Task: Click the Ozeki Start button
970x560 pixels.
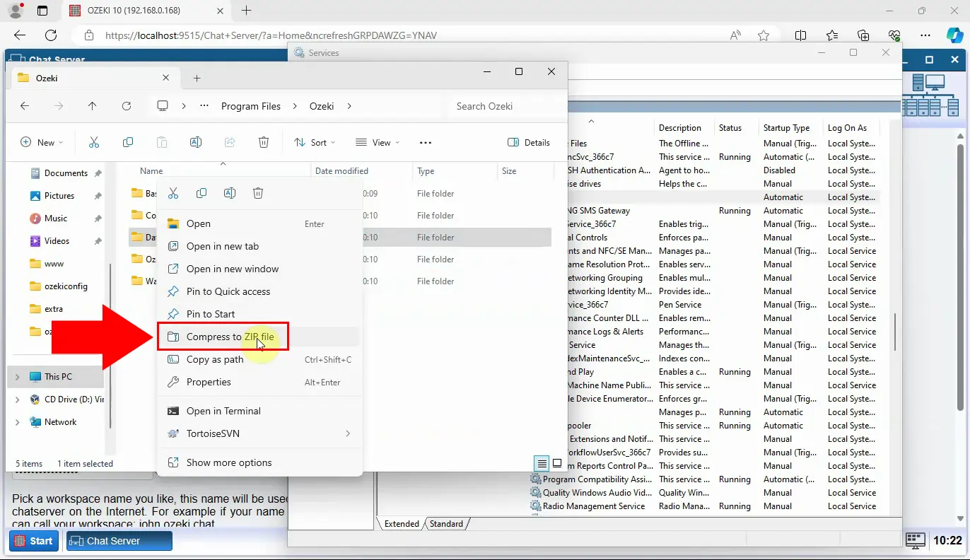Action: (x=33, y=541)
